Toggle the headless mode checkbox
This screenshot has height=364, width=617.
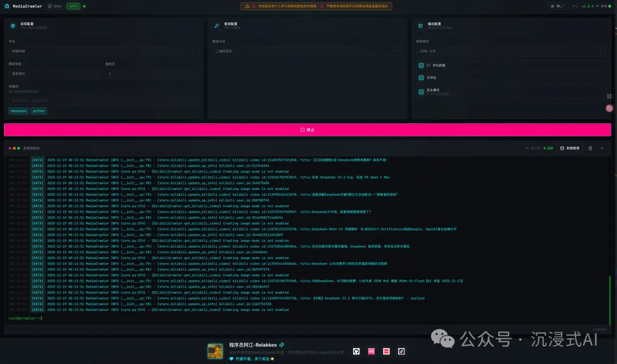click(x=421, y=92)
